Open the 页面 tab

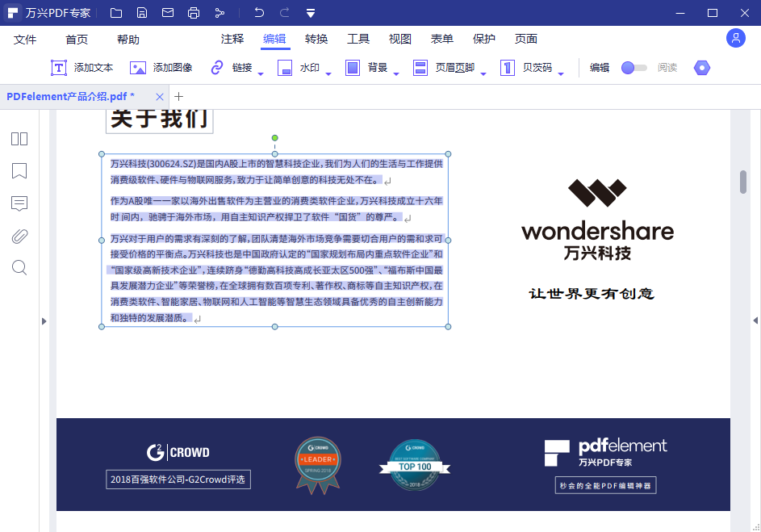pyautogui.click(x=526, y=39)
